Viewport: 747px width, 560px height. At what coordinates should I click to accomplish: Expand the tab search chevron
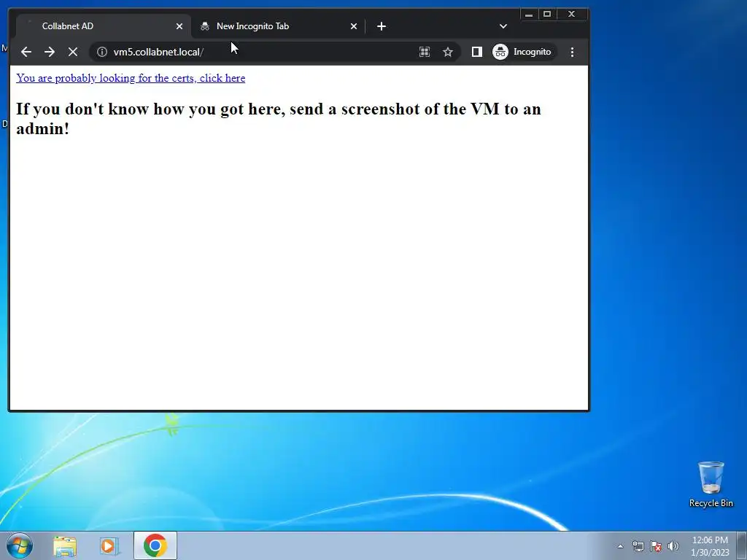503,26
